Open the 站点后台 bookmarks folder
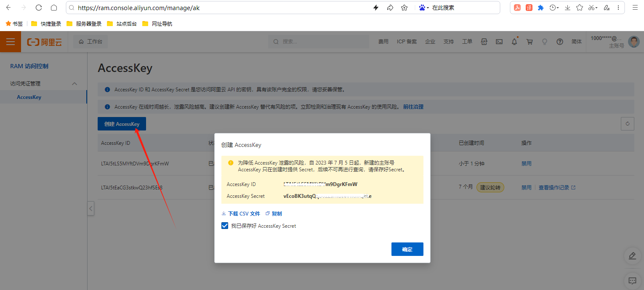The width and height of the screenshot is (644, 290). tap(122, 24)
